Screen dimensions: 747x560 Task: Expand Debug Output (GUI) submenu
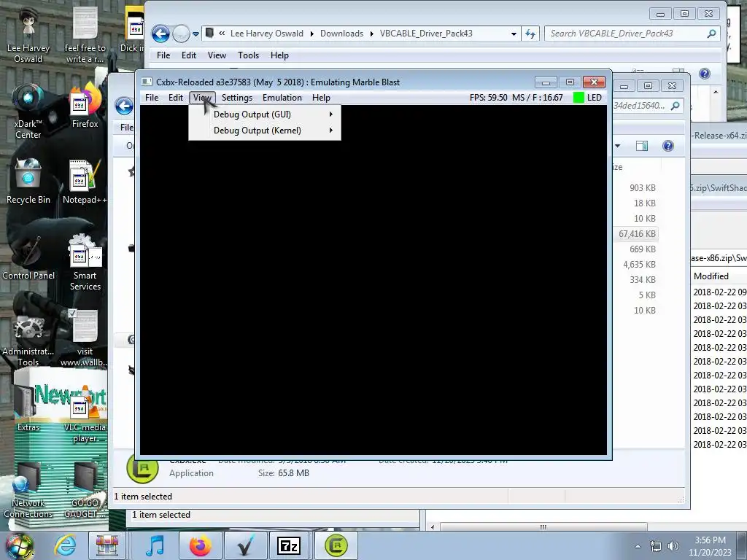click(x=265, y=114)
